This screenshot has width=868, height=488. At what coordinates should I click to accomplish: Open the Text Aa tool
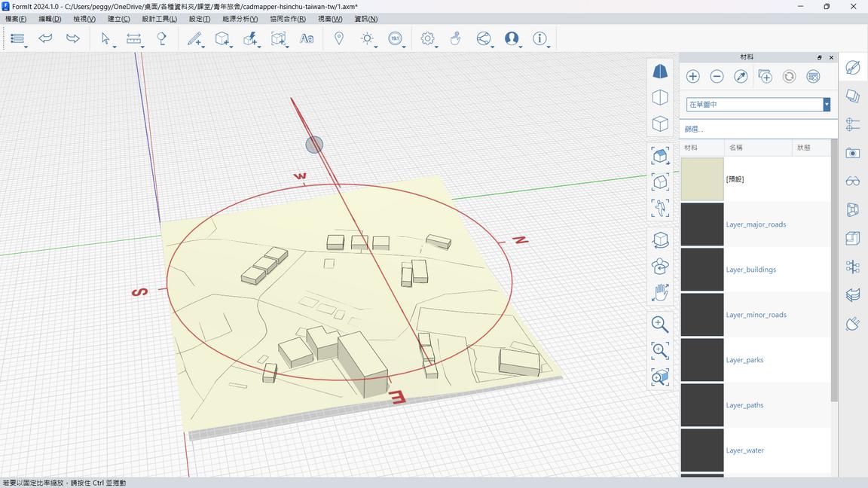pyautogui.click(x=307, y=38)
